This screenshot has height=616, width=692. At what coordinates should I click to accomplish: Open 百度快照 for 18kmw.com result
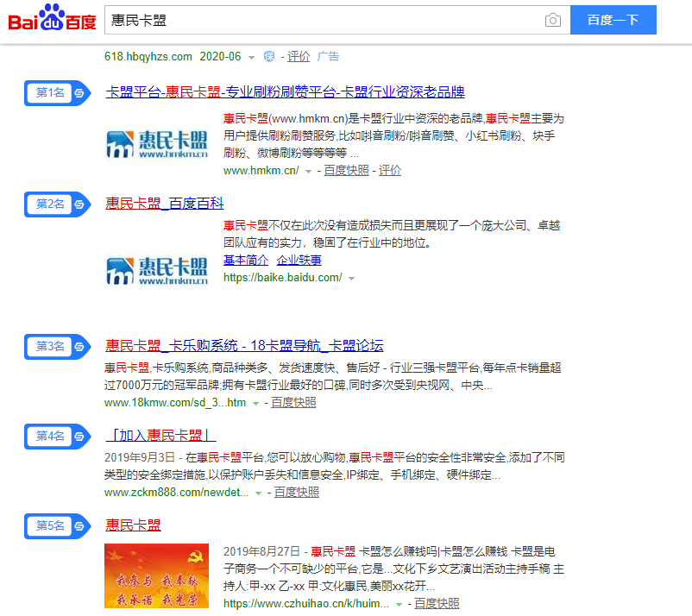point(293,402)
